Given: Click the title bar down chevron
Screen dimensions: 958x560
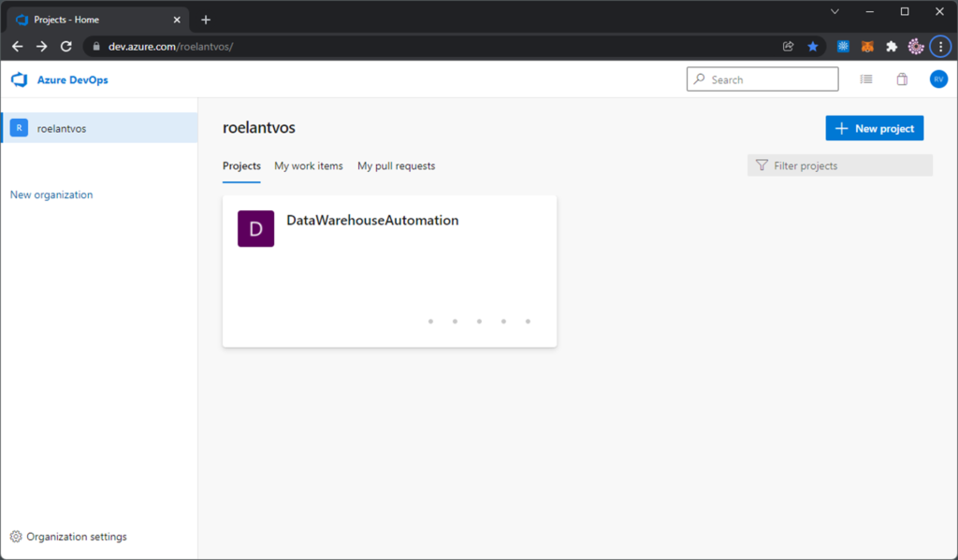Looking at the screenshot, I should (834, 11).
